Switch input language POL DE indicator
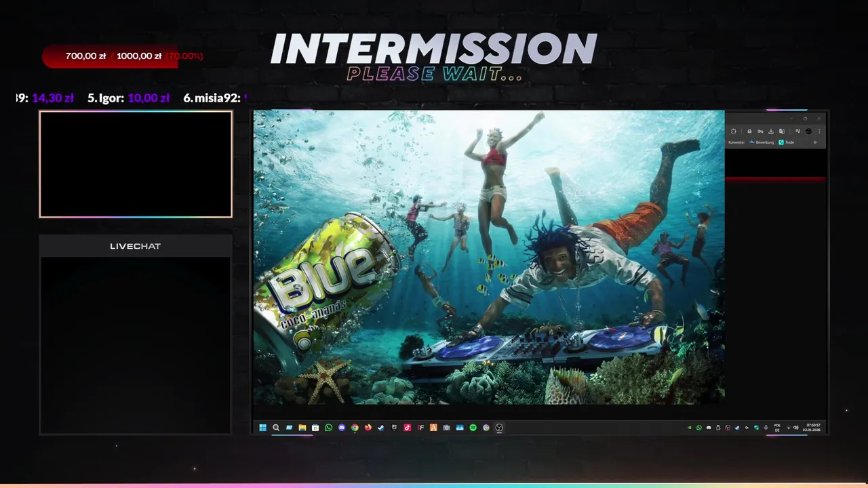Viewport: 868px width, 488px height. pyautogui.click(x=777, y=428)
